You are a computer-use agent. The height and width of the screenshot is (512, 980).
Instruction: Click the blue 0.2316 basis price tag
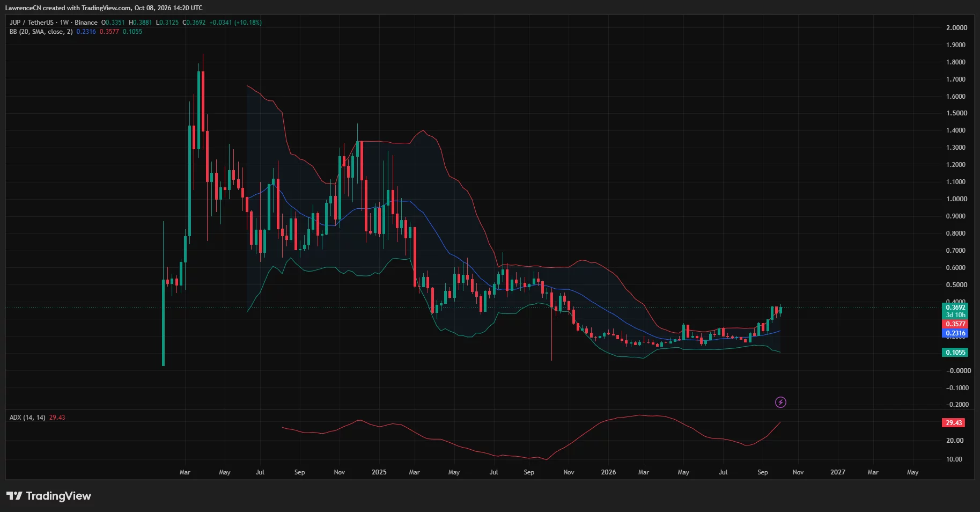[x=955, y=333]
